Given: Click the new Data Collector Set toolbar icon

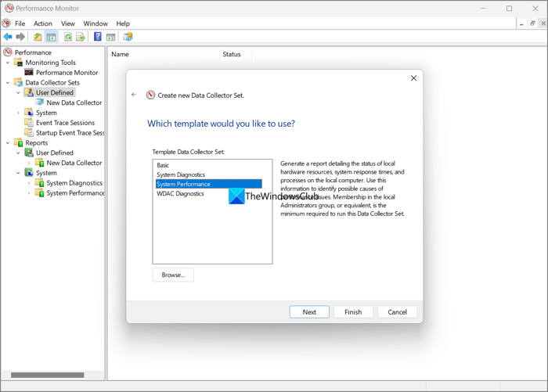Looking at the screenshot, I should pos(128,36).
